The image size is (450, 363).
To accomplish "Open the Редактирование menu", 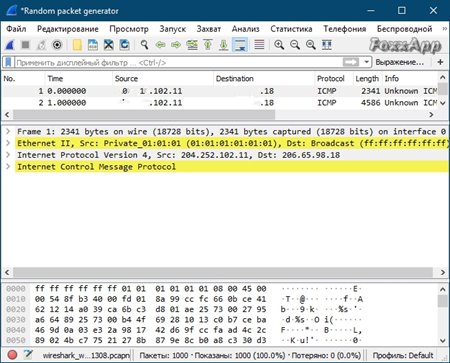I will [x=68, y=29].
